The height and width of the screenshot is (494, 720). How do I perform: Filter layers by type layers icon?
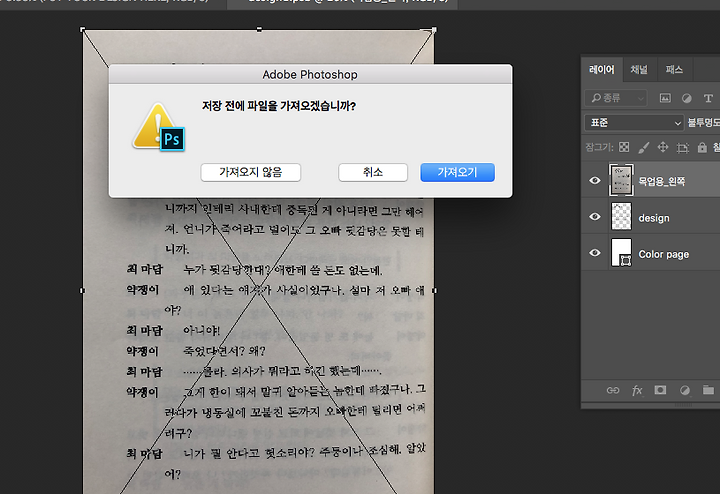tap(708, 98)
